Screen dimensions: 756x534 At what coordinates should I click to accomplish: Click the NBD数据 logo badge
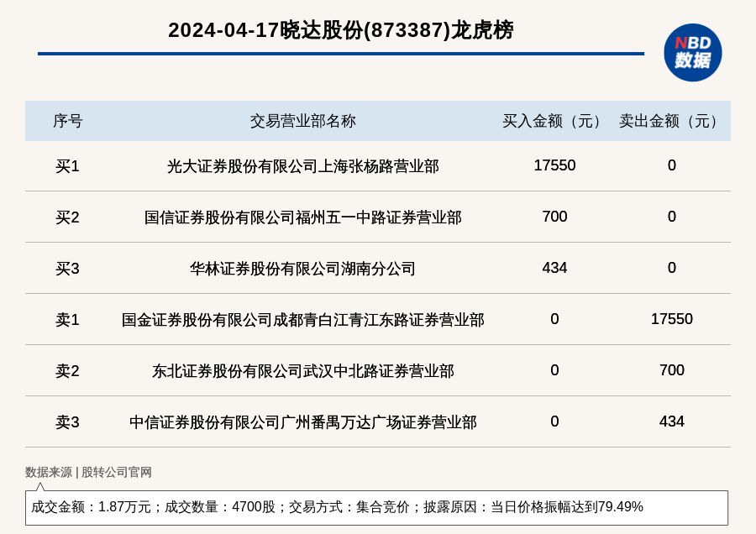pyautogui.click(x=692, y=53)
